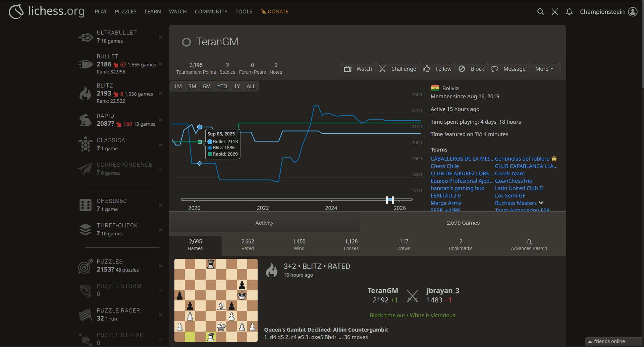Click the Follow thumbs-up icon
Viewport: 644px width, 347px height.
(427, 69)
